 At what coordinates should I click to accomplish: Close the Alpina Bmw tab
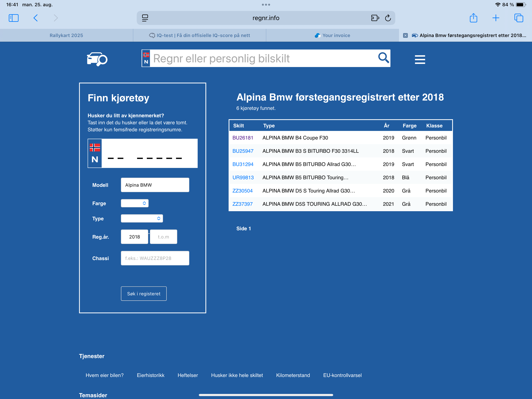pos(405,35)
